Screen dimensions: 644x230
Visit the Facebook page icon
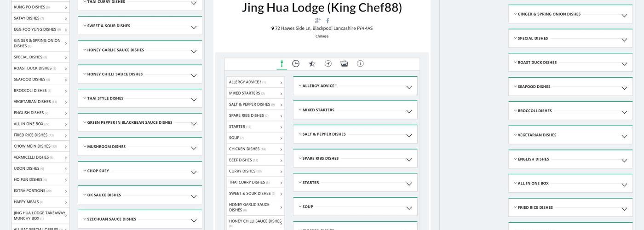[x=328, y=21]
